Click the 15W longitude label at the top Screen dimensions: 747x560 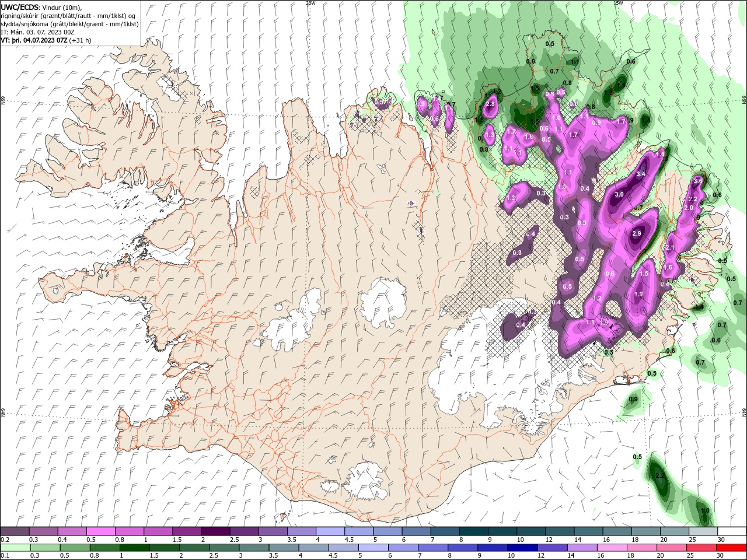pos(618,3)
